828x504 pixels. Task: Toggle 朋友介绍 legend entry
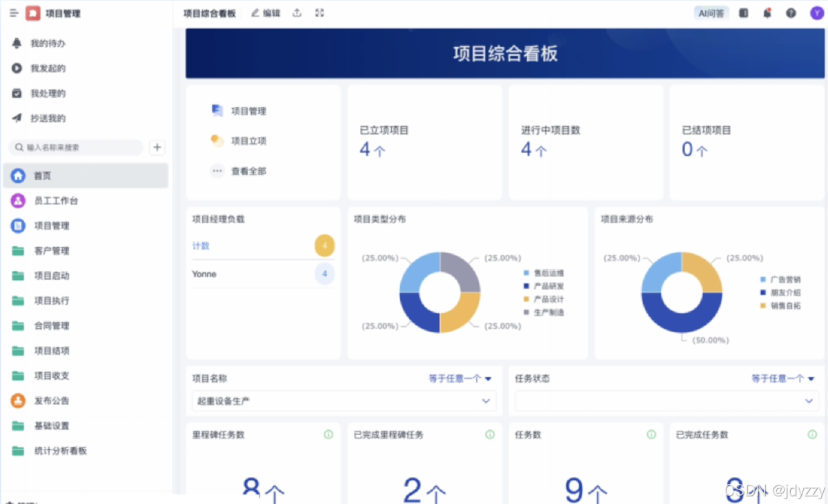click(780, 293)
